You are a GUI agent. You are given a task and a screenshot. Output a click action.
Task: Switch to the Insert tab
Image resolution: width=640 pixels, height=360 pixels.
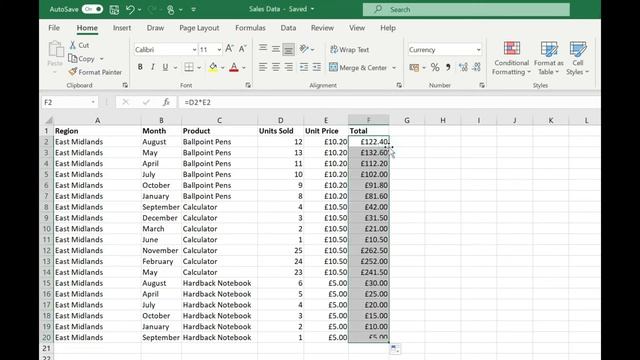tap(122, 28)
